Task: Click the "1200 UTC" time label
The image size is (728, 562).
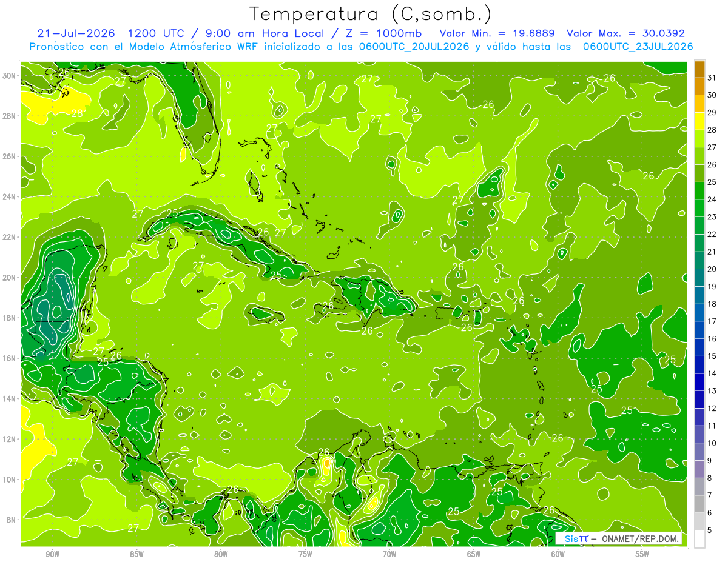Action: (x=155, y=33)
